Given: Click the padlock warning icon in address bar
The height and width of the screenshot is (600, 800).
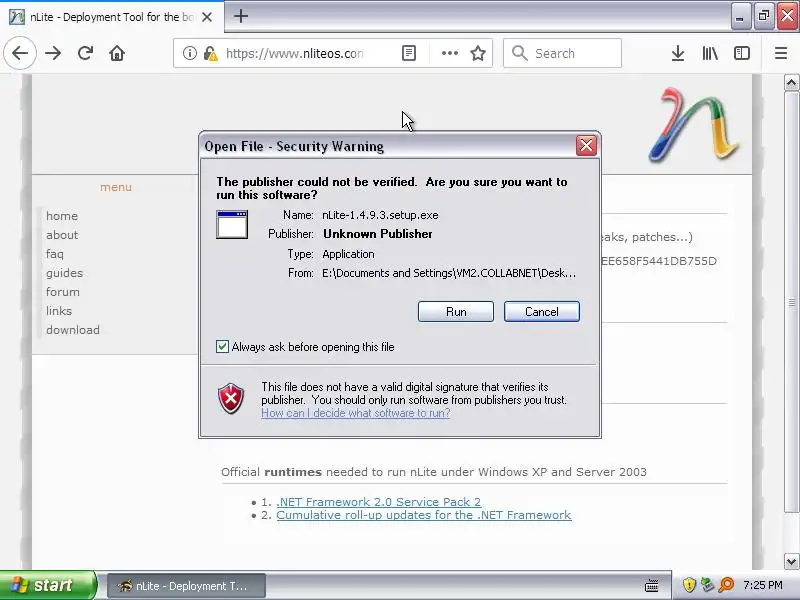Looking at the screenshot, I should [x=210, y=53].
